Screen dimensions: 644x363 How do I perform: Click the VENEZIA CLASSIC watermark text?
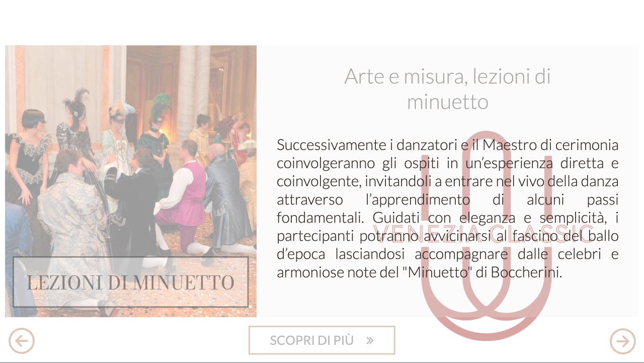(x=483, y=234)
